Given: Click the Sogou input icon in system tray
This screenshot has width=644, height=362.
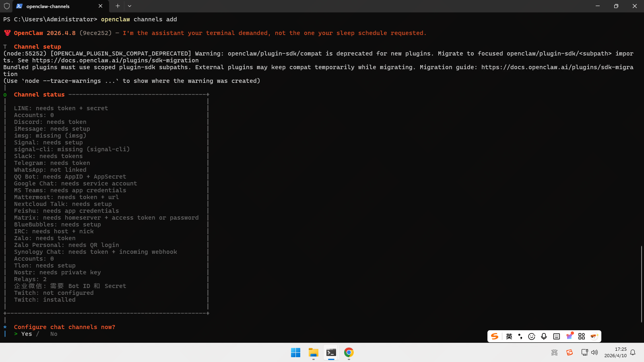Looking at the screenshot, I should coord(569,353).
